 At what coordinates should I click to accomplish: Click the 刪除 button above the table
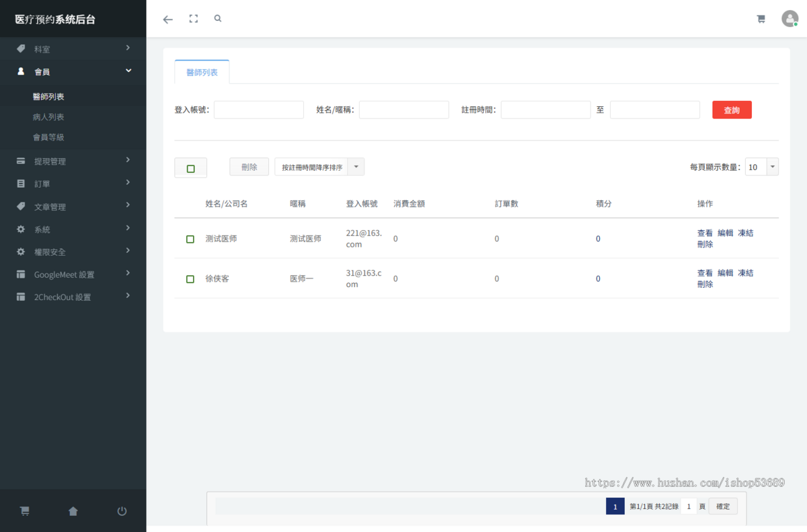pyautogui.click(x=249, y=167)
